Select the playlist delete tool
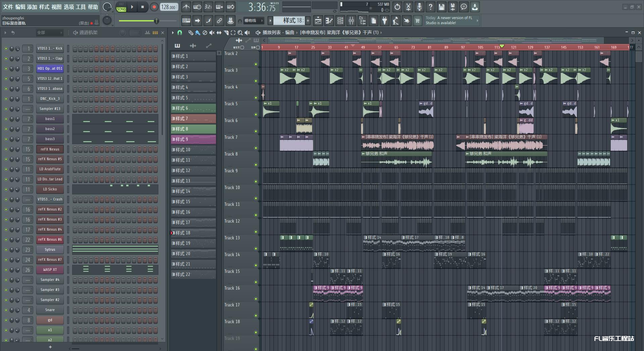644x351 pixels. [x=205, y=33]
